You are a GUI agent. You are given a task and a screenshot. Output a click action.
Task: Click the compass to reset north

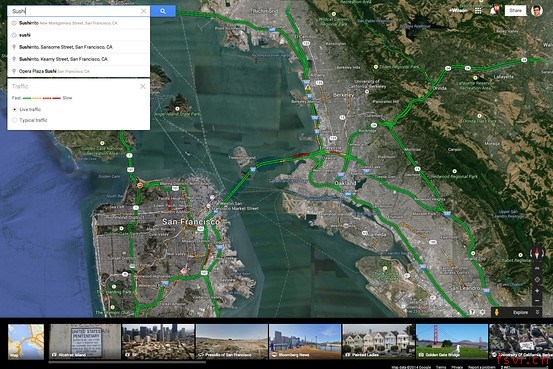[537, 253]
